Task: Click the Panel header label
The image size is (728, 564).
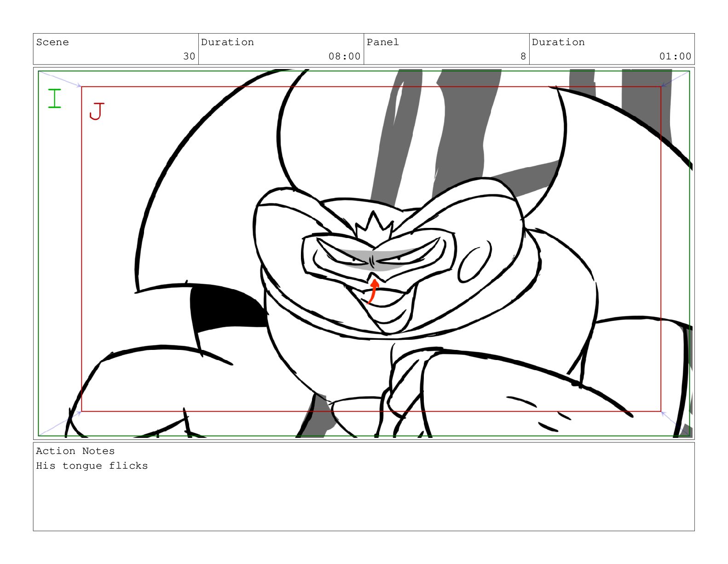Action: [383, 42]
